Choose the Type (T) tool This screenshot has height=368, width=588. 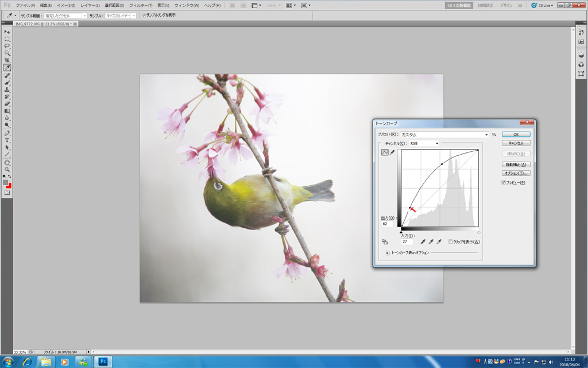click(x=7, y=140)
